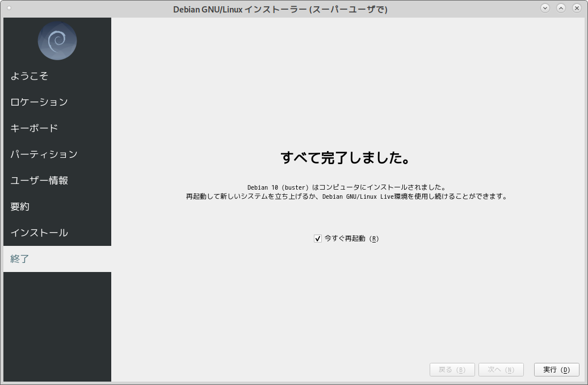
Task: Click the 今すぐ再起動 (R) label text
Action: (352, 238)
